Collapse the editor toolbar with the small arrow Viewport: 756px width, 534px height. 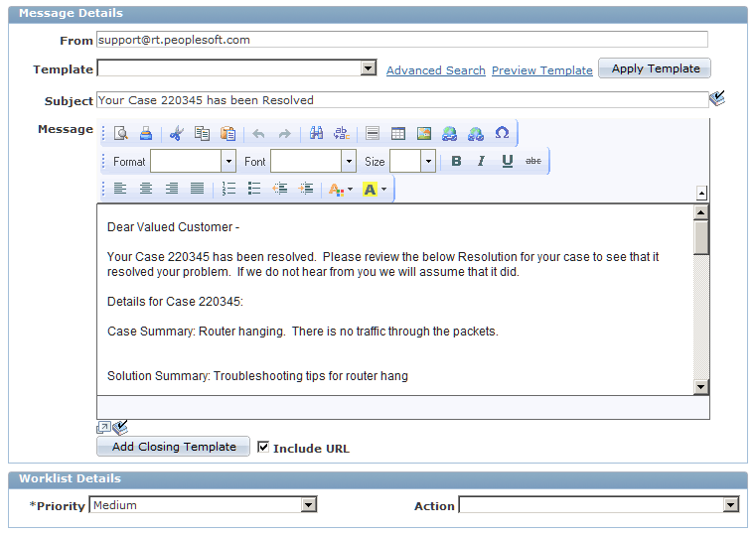click(x=702, y=194)
